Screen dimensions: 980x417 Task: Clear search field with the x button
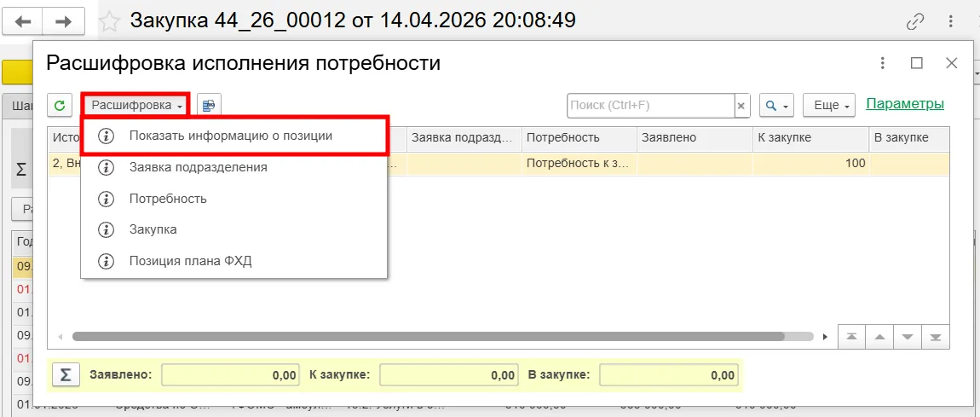click(741, 106)
